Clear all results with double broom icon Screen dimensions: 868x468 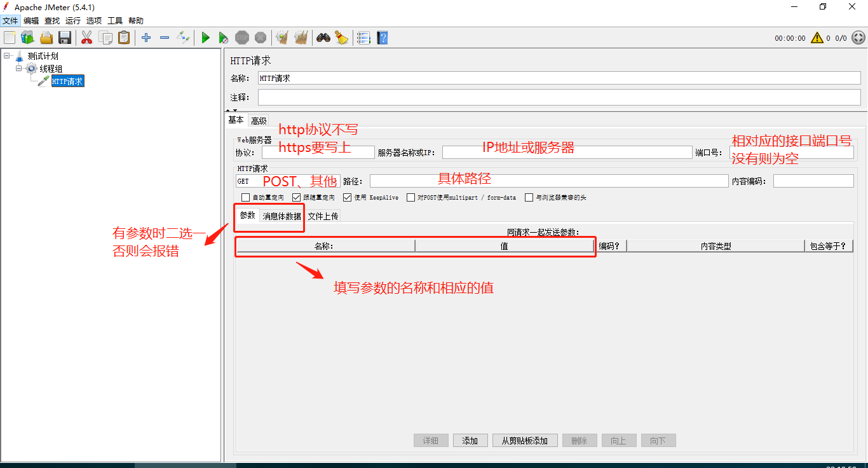301,38
